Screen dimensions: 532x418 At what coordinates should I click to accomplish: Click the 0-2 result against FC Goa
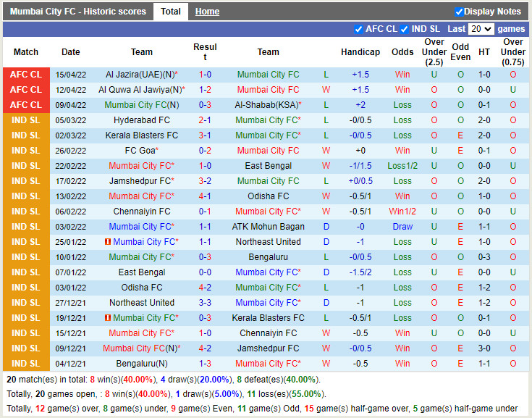(x=205, y=151)
